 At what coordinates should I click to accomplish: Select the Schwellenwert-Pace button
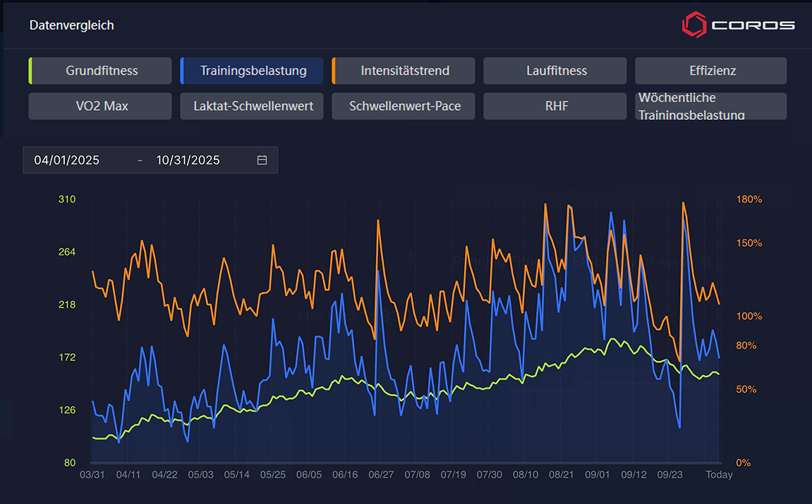[404, 106]
